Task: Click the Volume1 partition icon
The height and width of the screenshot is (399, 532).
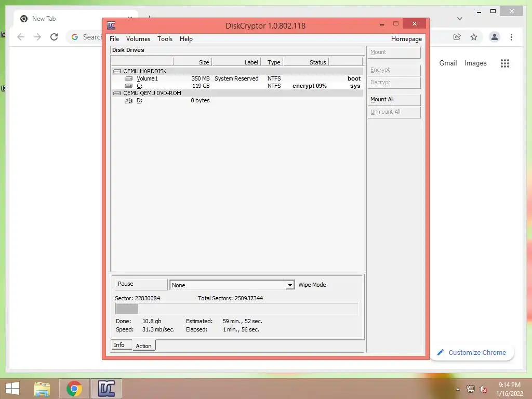Action: tap(129, 78)
